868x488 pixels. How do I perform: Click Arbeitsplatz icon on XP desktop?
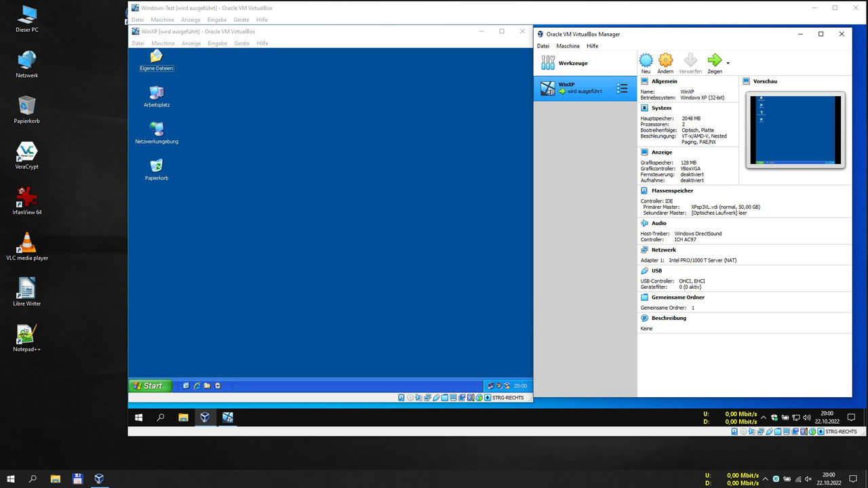(x=157, y=97)
